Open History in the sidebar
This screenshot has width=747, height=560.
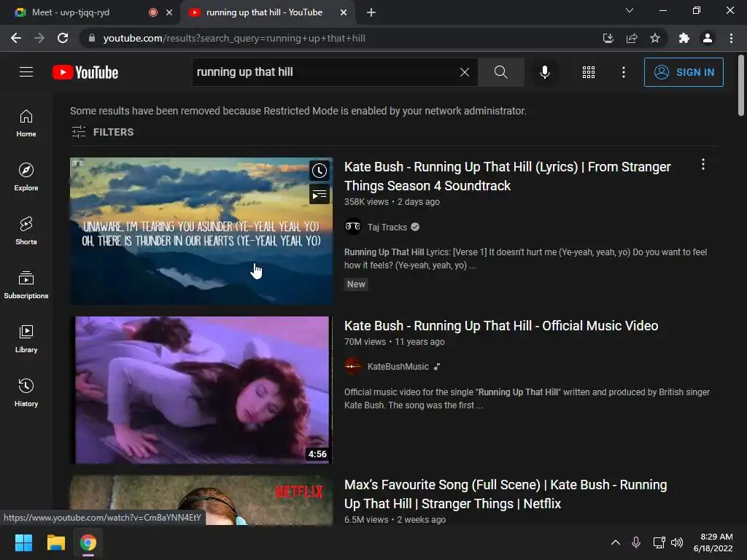point(26,392)
